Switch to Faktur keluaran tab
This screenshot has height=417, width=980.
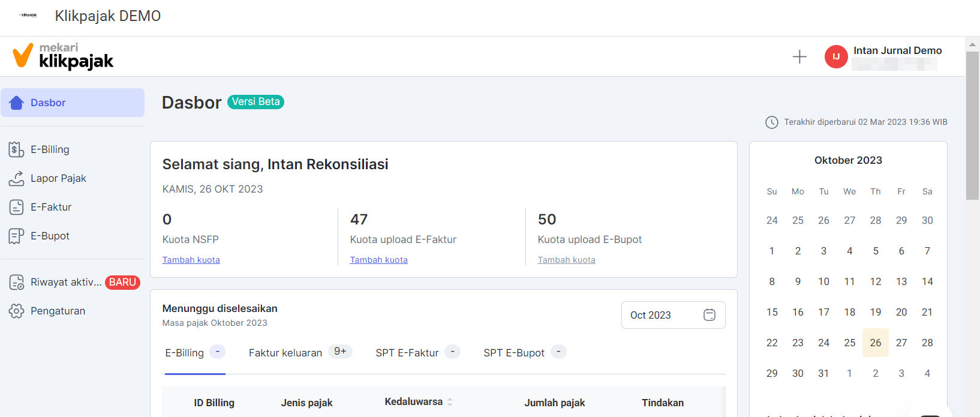pyautogui.click(x=285, y=353)
